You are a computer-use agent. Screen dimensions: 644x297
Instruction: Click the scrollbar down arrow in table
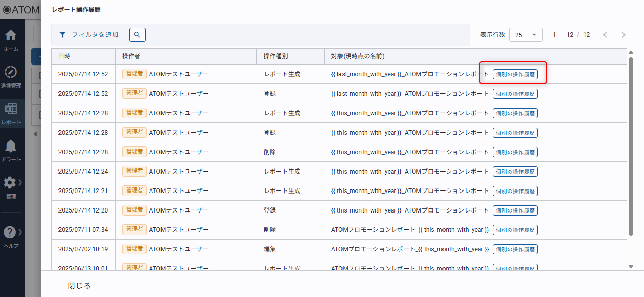tap(631, 266)
